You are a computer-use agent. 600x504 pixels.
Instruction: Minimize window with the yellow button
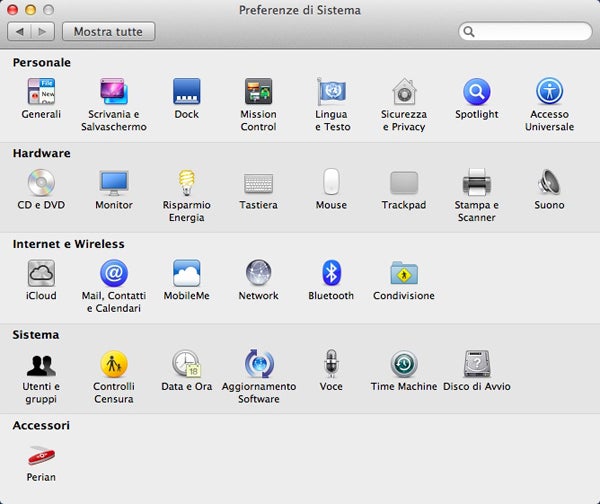click(31, 10)
